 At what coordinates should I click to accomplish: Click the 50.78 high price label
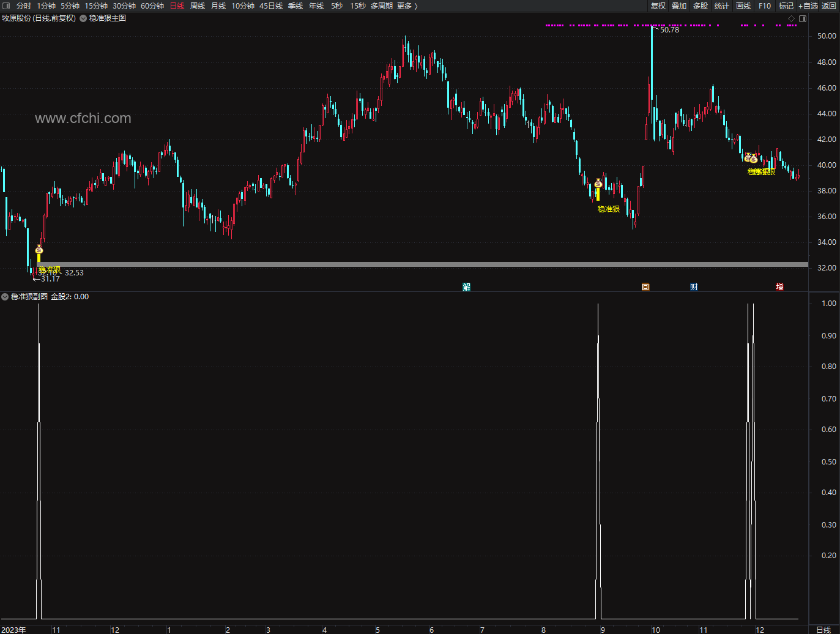(x=669, y=30)
